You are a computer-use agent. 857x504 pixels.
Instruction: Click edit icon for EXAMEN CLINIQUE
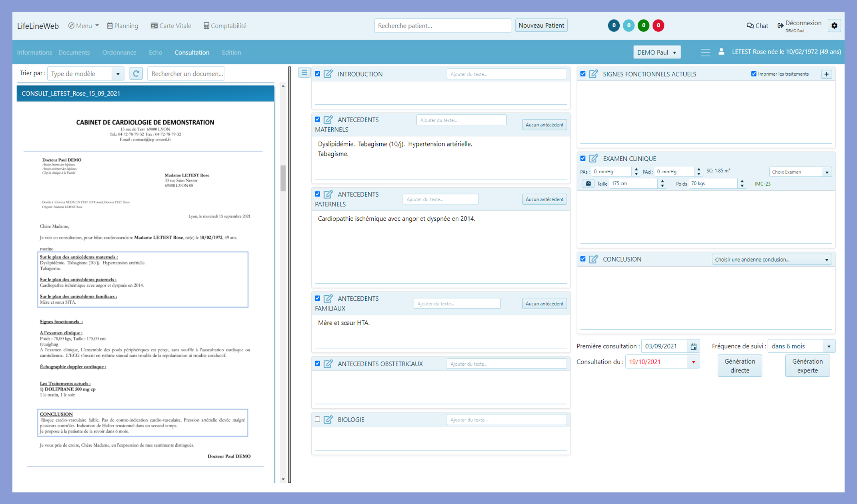[593, 158]
